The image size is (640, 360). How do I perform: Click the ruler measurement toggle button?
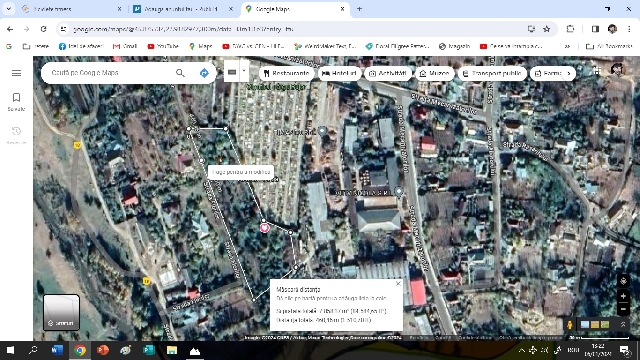coord(232,72)
